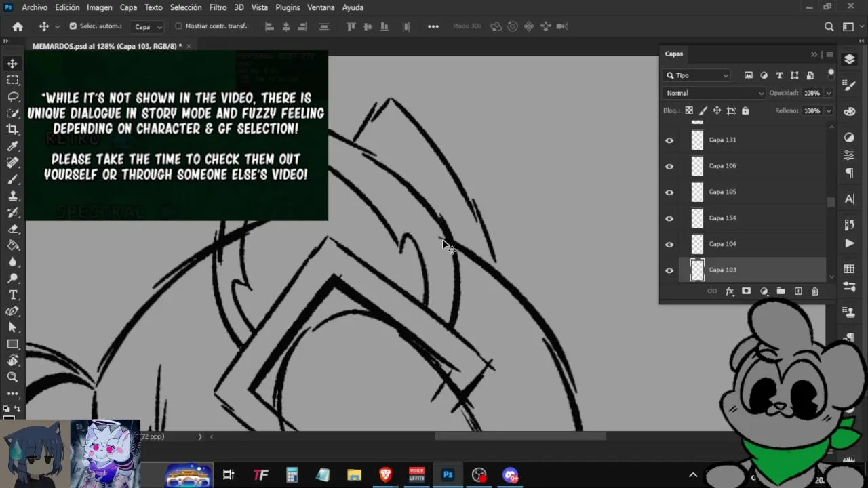Viewport: 868px width, 488px height.
Task: Open the three-dot align options menu
Action: pos(433,26)
